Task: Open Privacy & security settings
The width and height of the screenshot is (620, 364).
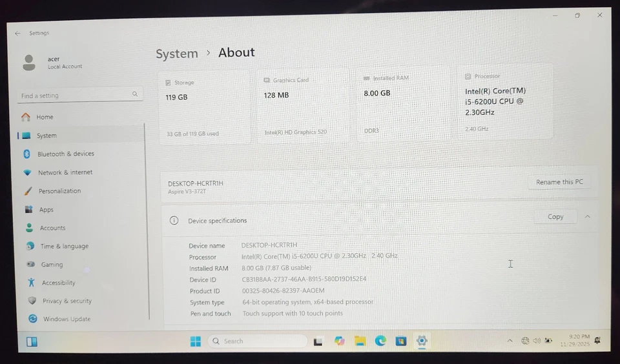Action: pyautogui.click(x=87, y=301)
